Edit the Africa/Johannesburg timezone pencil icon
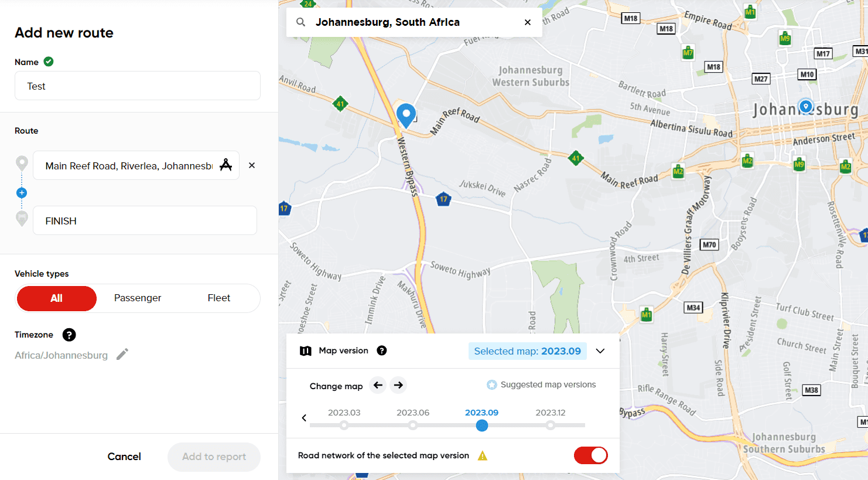This screenshot has width=868, height=480. click(122, 355)
